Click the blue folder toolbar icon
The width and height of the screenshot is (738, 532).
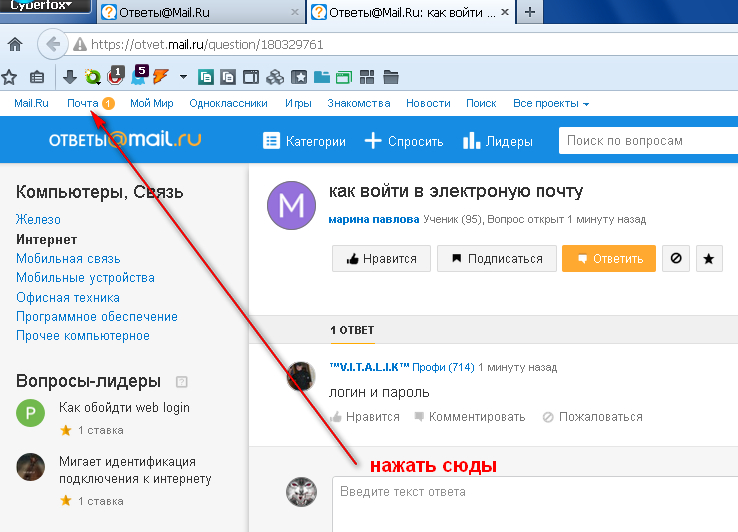tap(322, 77)
